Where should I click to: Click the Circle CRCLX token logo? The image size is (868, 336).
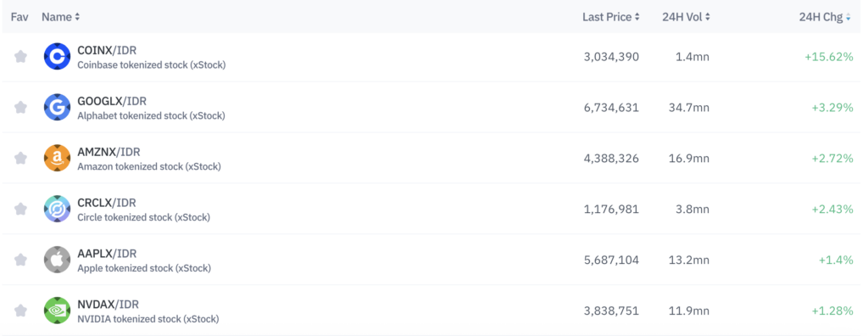(x=57, y=209)
